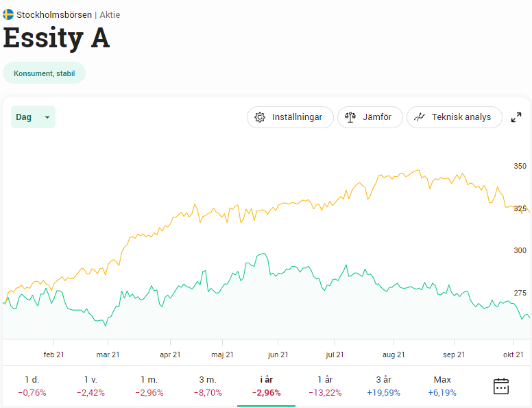Select the Max period tab
Viewport: 532px width, 408px height.
[442, 386]
